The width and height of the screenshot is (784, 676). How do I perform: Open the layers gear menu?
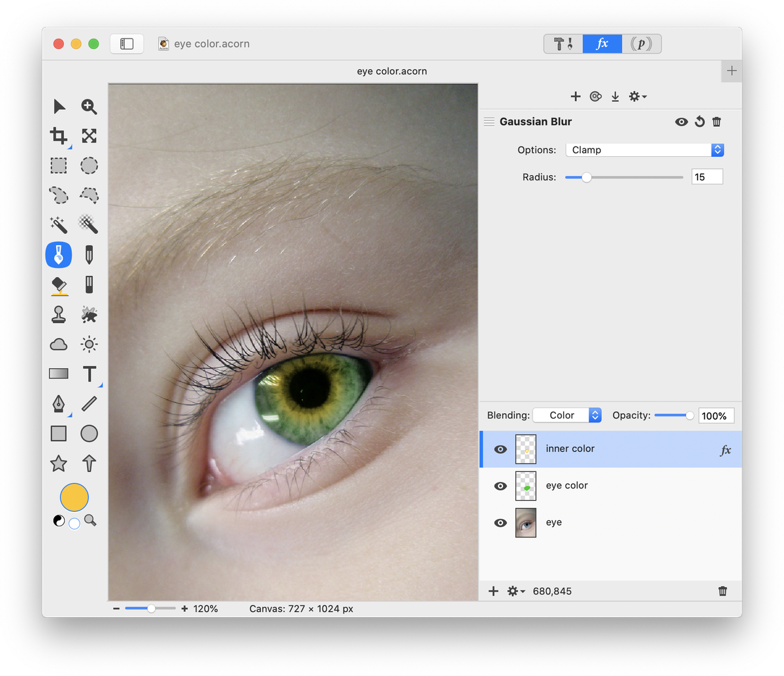516,591
